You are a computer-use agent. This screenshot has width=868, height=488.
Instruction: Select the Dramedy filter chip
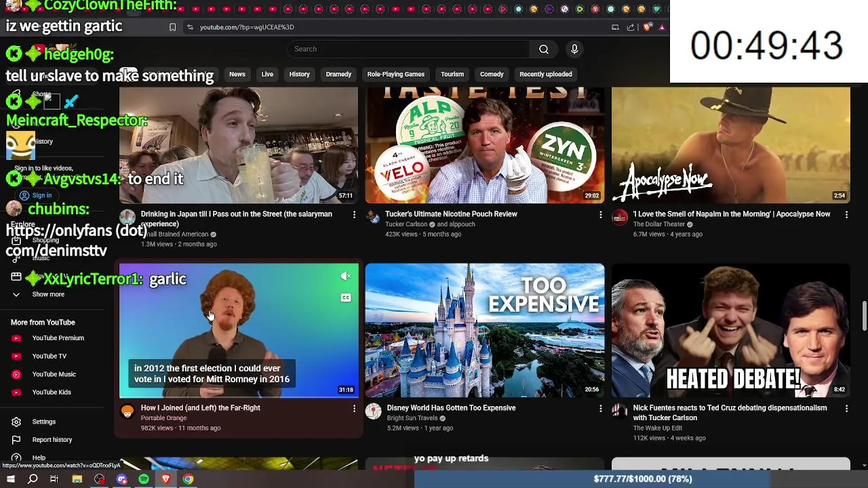tap(338, 74)
